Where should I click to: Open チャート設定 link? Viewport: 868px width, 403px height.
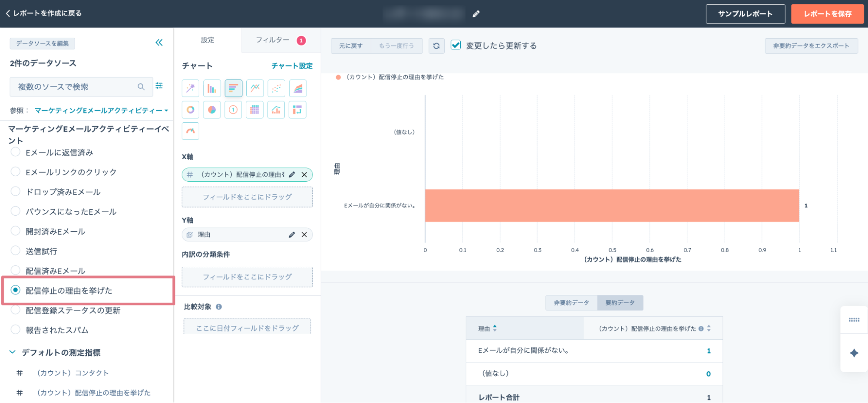point(292,66)
